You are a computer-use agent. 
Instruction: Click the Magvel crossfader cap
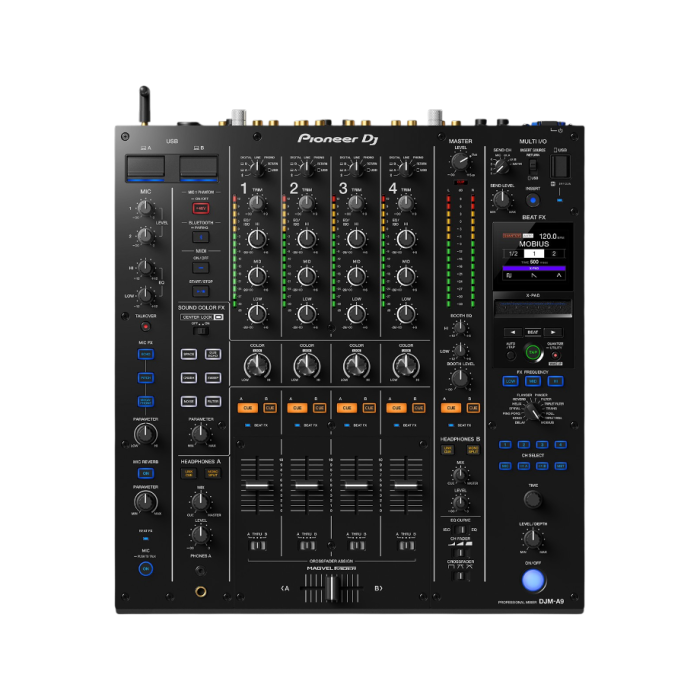pos(331,588)
